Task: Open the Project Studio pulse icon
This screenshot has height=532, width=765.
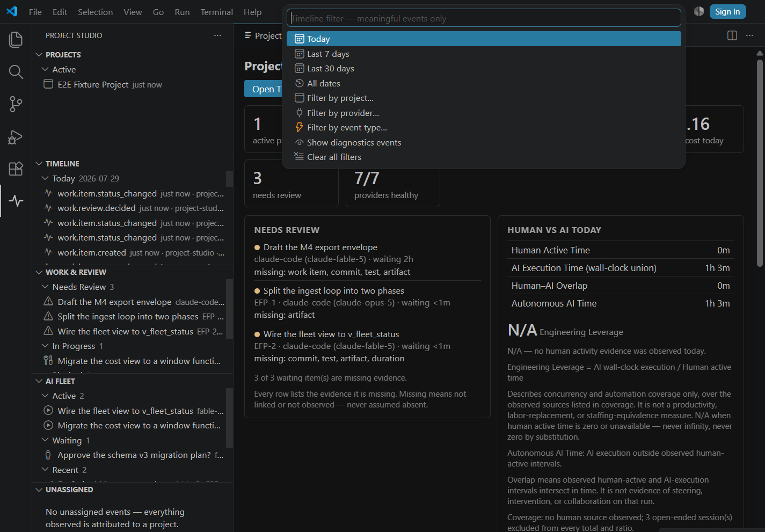Action: (x=16, y=201)
